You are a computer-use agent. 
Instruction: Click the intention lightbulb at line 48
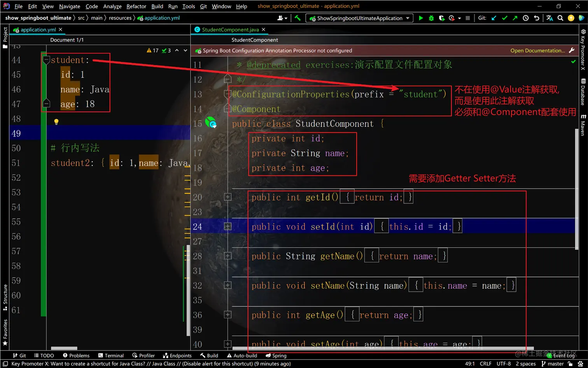(56, 122)
